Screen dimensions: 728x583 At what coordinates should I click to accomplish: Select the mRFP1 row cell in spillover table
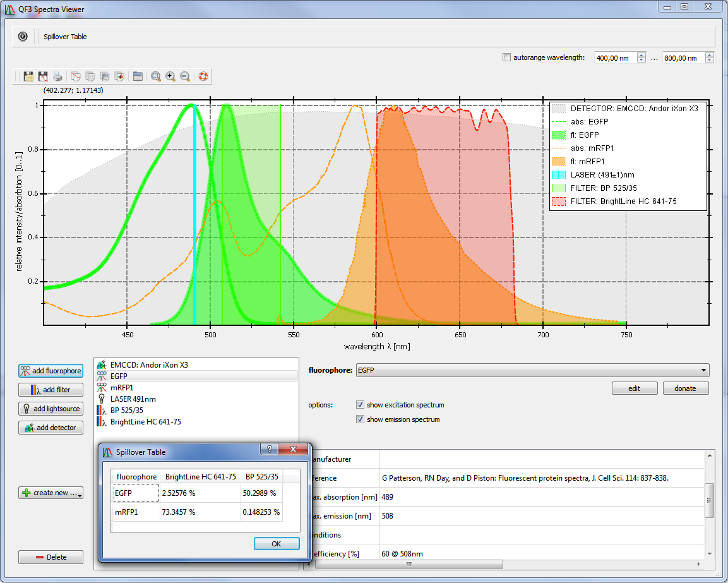(x=136, y=512)
